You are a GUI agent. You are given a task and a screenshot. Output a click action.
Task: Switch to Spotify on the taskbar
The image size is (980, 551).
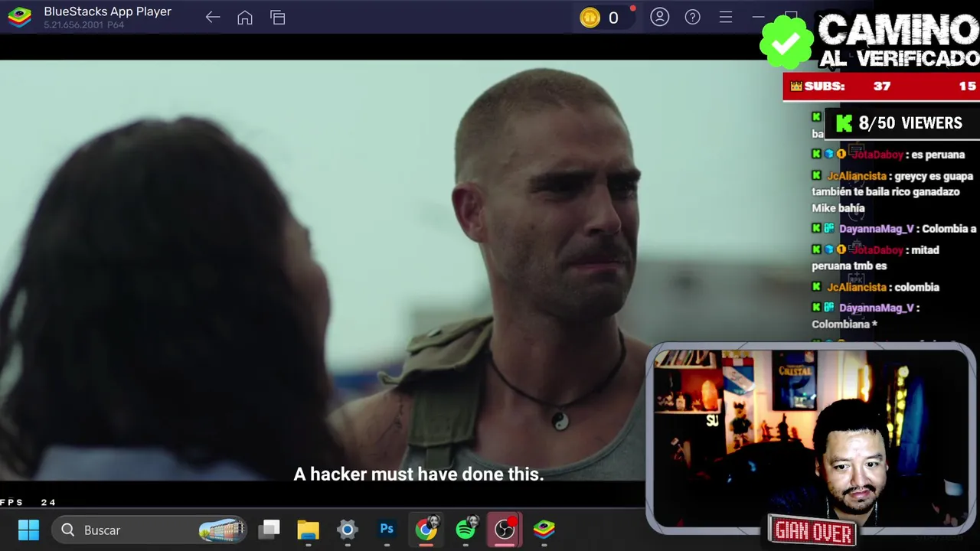pos(465,530)
